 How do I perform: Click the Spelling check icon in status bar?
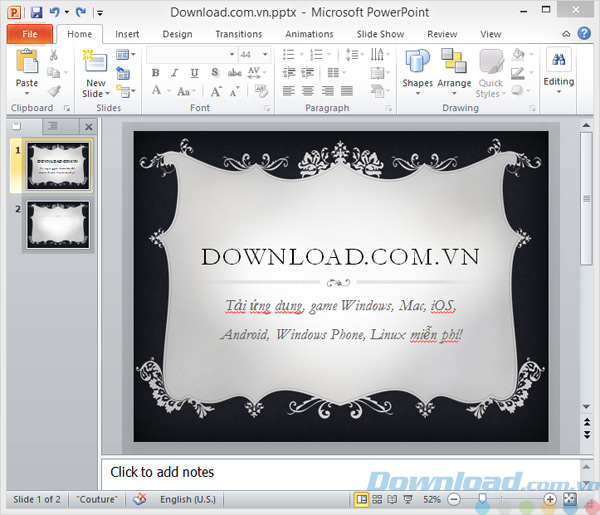click(140, 499)
